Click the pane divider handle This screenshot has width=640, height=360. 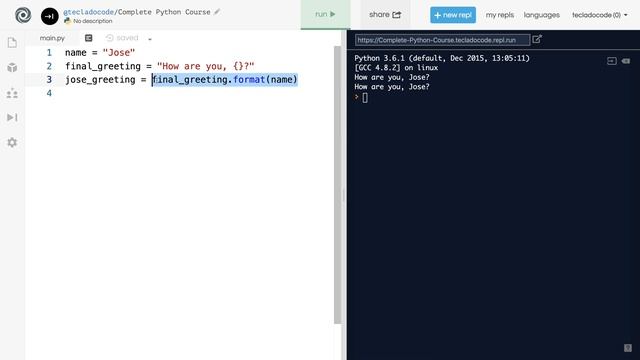tap(344, 195)
